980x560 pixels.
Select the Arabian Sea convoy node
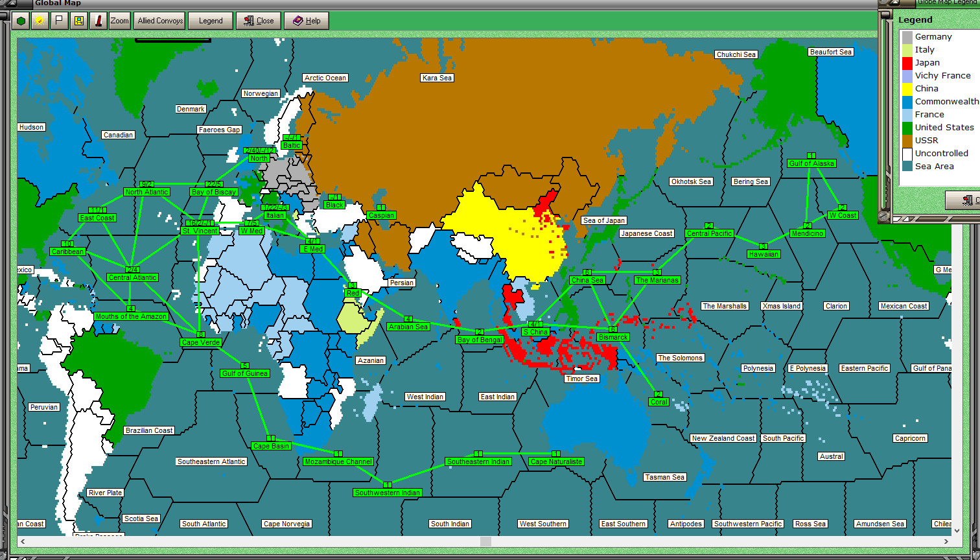point(408,327)
